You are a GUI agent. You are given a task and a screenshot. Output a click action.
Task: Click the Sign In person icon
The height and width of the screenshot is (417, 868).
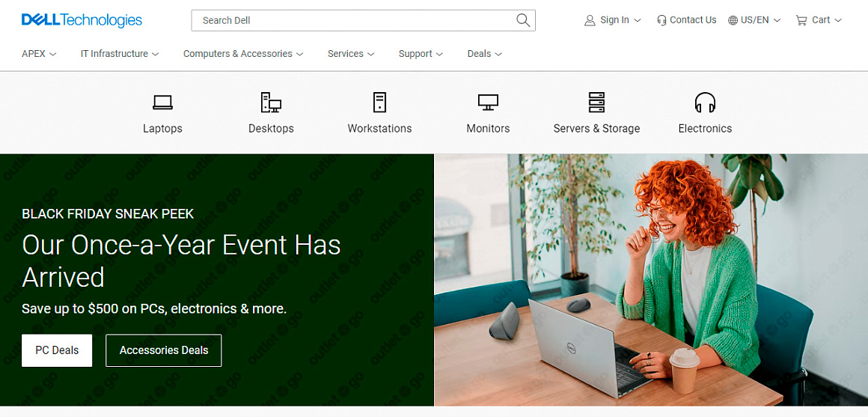(x=590, y=20)
